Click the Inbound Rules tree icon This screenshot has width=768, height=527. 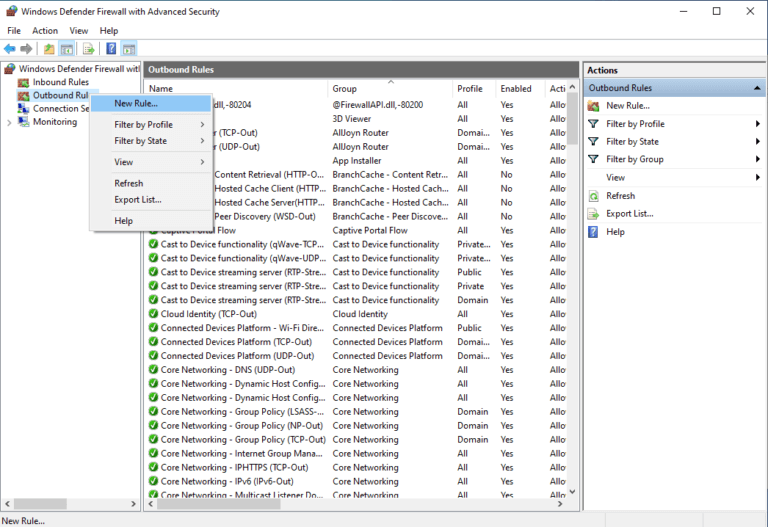(24, 82)
